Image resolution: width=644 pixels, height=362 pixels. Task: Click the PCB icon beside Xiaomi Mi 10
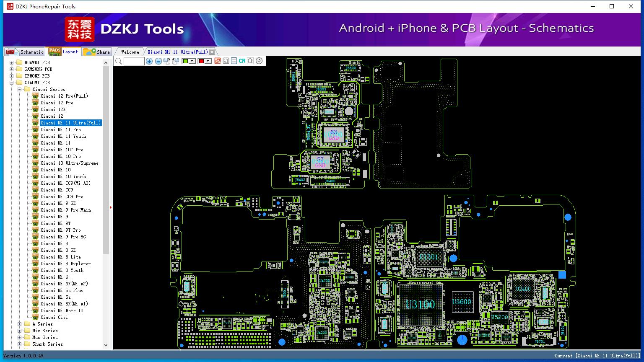click(x=36, y=170)
